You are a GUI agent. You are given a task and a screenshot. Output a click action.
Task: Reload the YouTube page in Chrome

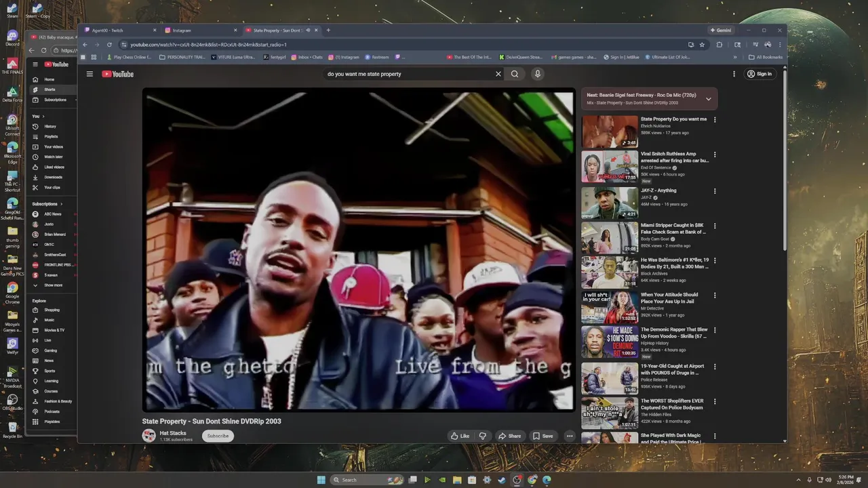coord(109,45)
